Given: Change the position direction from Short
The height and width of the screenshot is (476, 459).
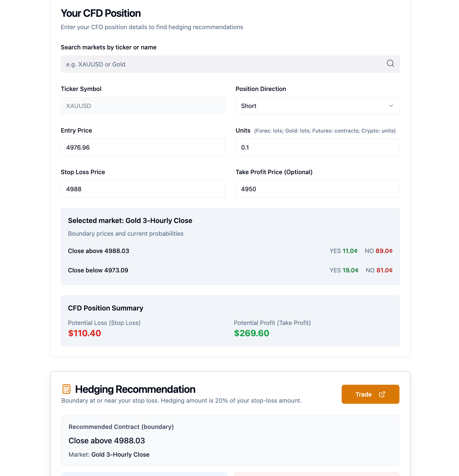Looking at the screenshot, I should click(317, 106).
